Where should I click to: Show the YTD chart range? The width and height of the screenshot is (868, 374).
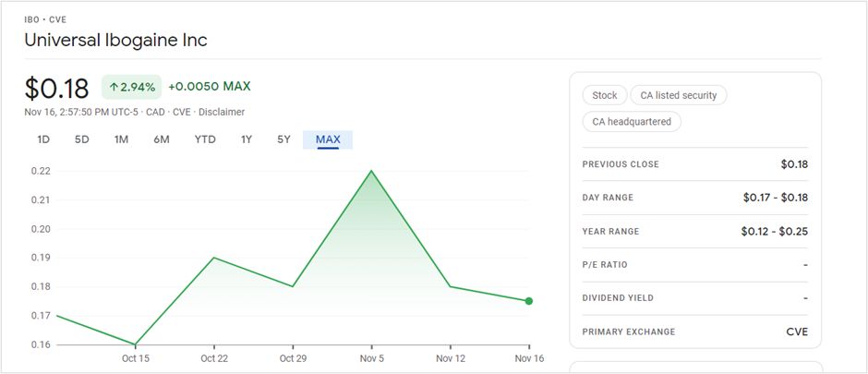[x=205, y=140]
